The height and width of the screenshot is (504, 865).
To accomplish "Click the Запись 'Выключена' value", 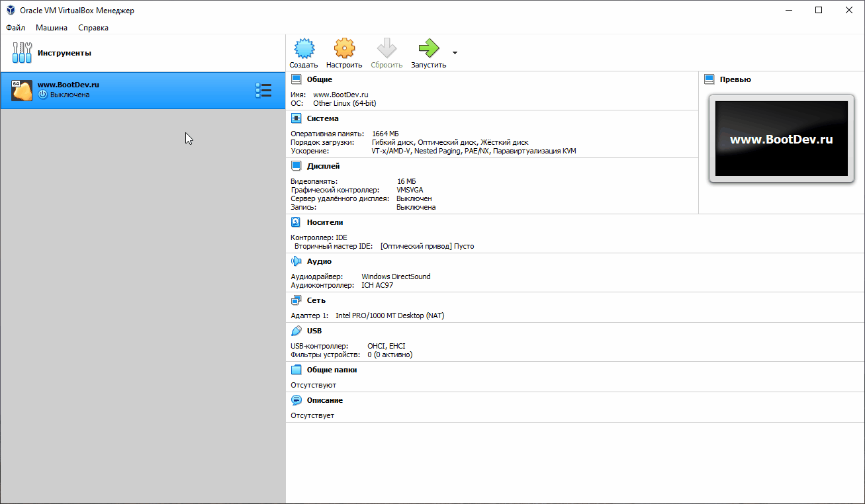I will (416, 207).
